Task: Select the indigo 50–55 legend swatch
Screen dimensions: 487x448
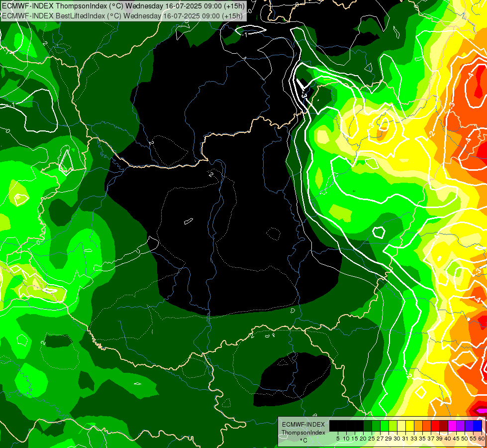Action: (x=469, y=426)
